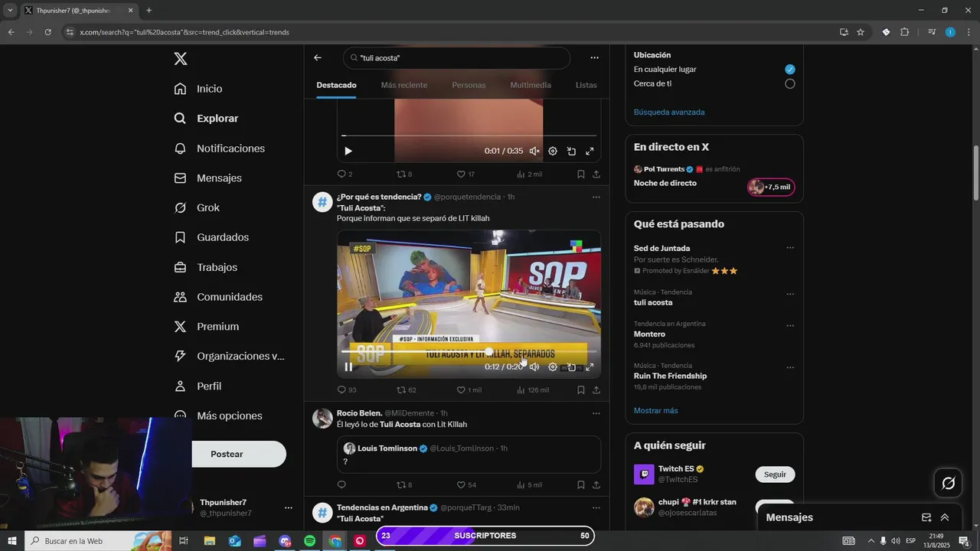Click Mostrar más under trends

tap(655, 411)
